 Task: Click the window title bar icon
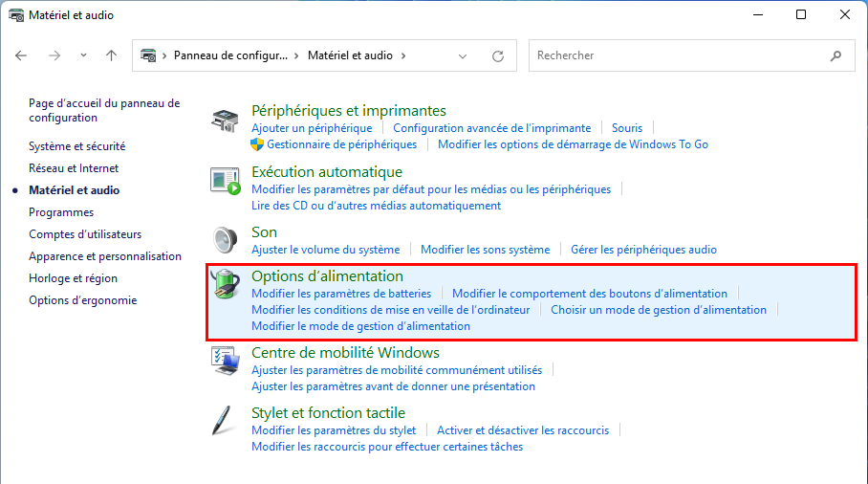click(16, 15)
